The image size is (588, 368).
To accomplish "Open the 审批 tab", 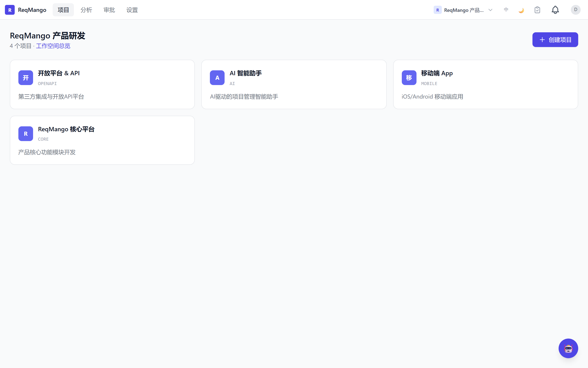I will point(109,10).
